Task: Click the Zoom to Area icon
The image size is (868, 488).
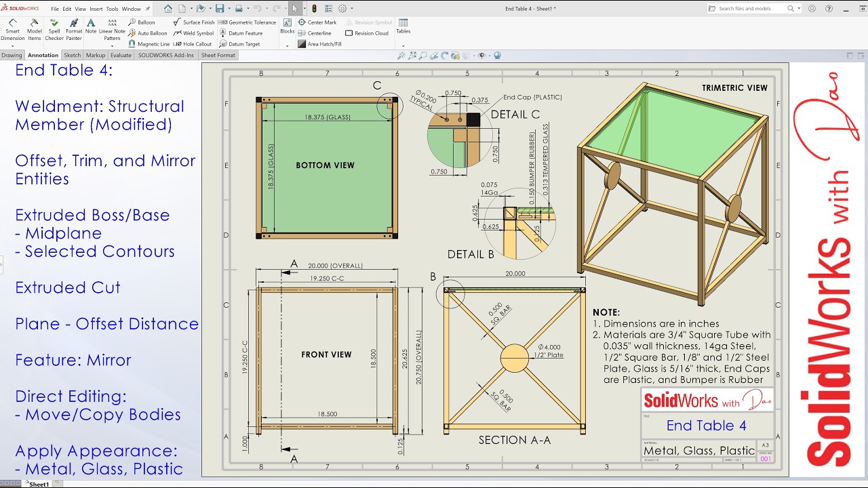Action: coord(422,56)
